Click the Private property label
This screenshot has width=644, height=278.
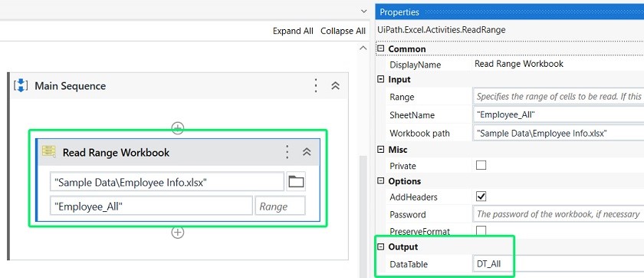[x=402, y=166]
